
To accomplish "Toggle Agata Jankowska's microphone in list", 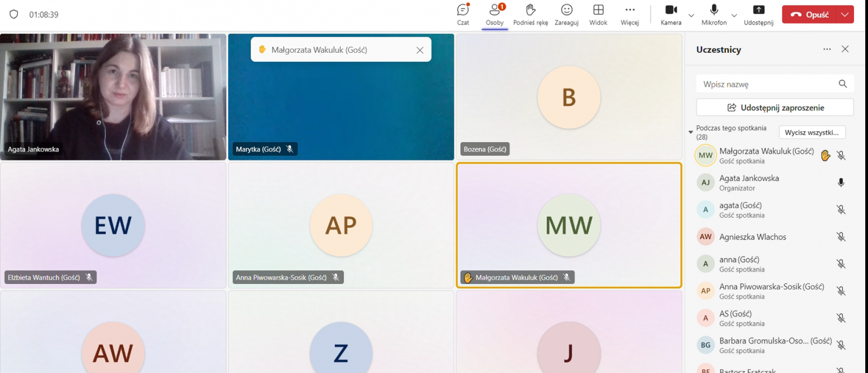I will [x=841, y=182].
